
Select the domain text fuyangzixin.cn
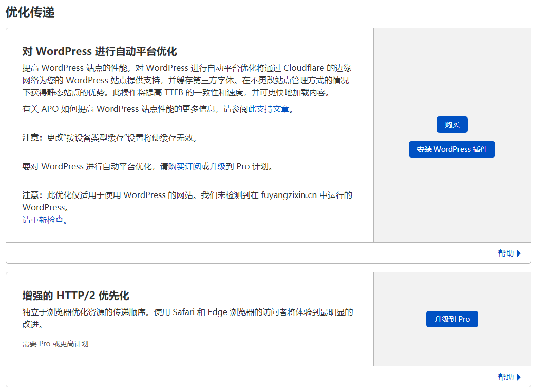pos(289,195)
